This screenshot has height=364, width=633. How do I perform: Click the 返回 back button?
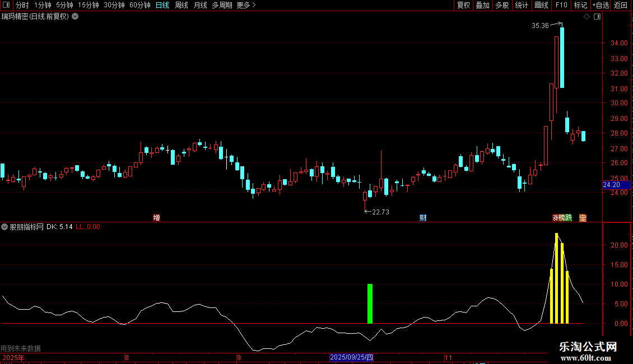[x=621, y=5]
